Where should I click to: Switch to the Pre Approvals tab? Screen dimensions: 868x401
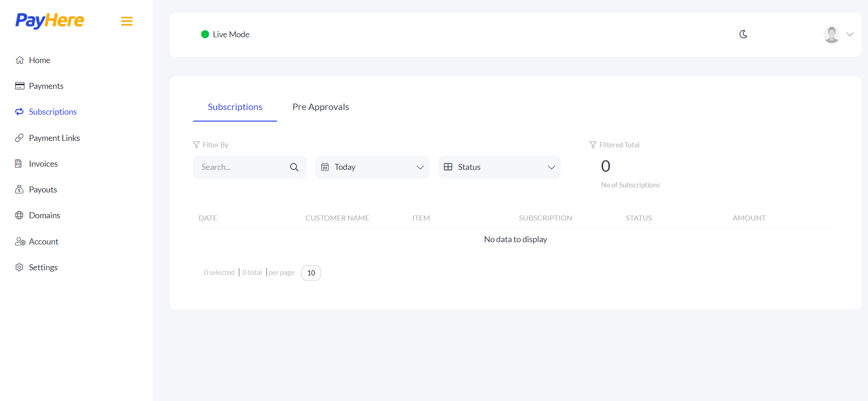click(321, 107)
